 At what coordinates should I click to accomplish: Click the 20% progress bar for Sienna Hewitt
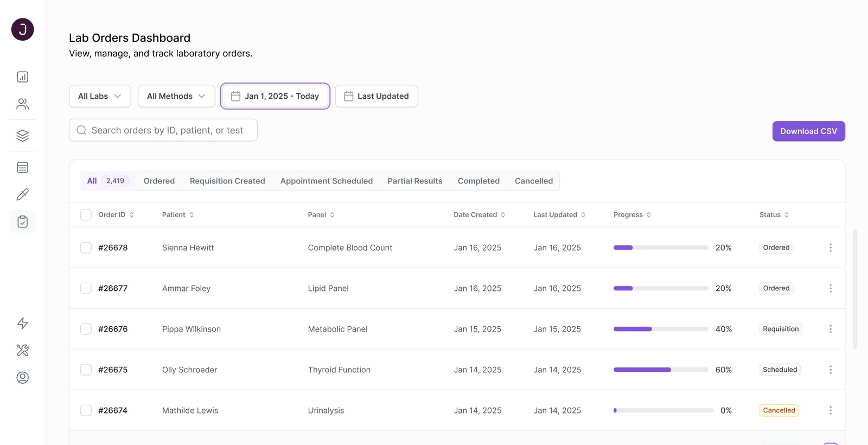pos(661,247)
